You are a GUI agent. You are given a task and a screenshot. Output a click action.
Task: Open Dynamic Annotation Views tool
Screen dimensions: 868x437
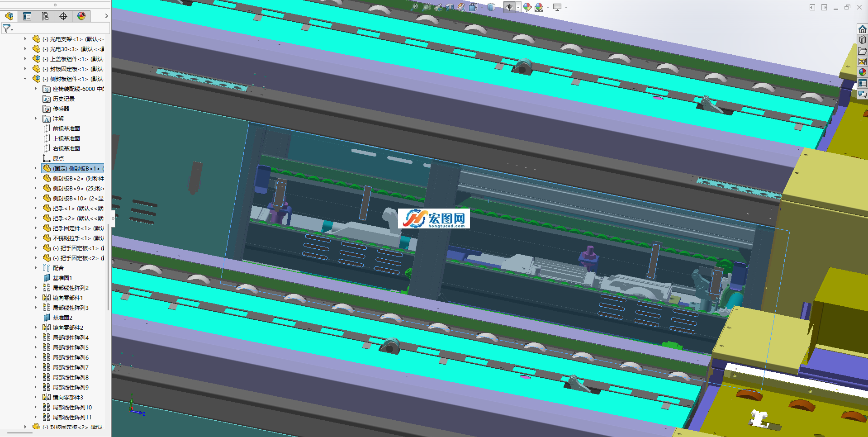click(x=461, y=7)
